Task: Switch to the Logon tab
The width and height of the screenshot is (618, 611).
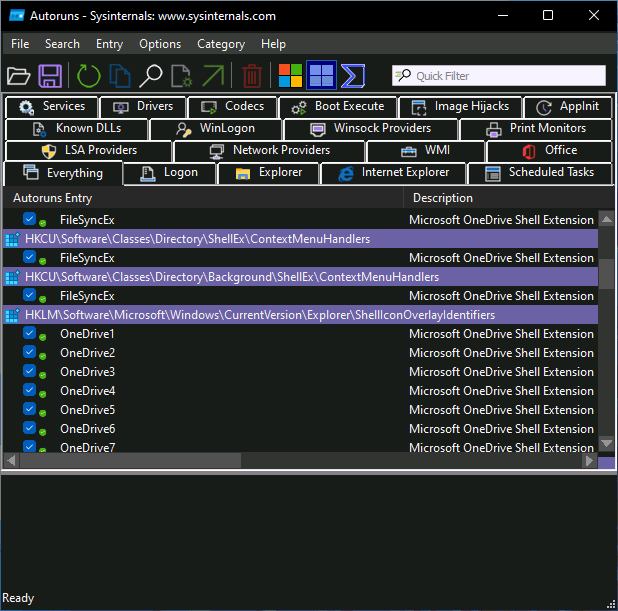Action: 169,173
